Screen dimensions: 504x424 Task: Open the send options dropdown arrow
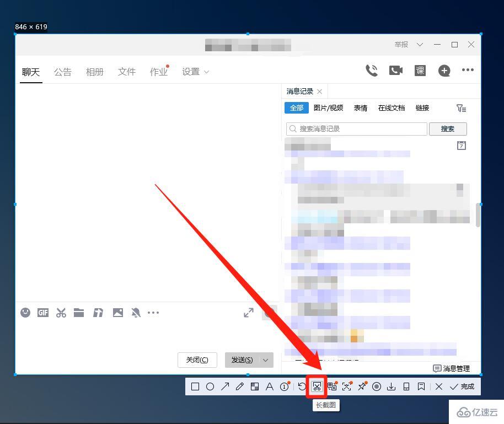click(x=266, y=359)
